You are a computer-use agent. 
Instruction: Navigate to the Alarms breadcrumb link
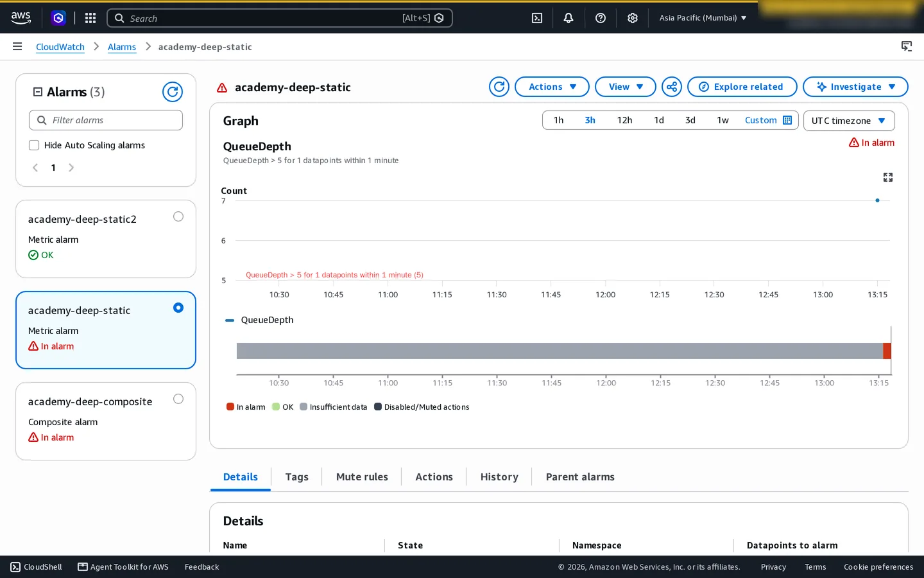pyautogui.click(x=122, y=47)
